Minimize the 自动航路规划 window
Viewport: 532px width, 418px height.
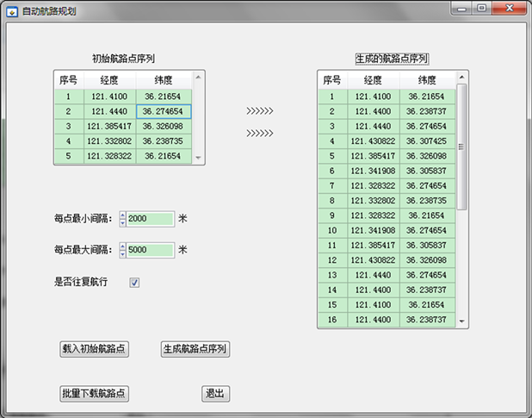pyautogui.click(x=463, y=8)
